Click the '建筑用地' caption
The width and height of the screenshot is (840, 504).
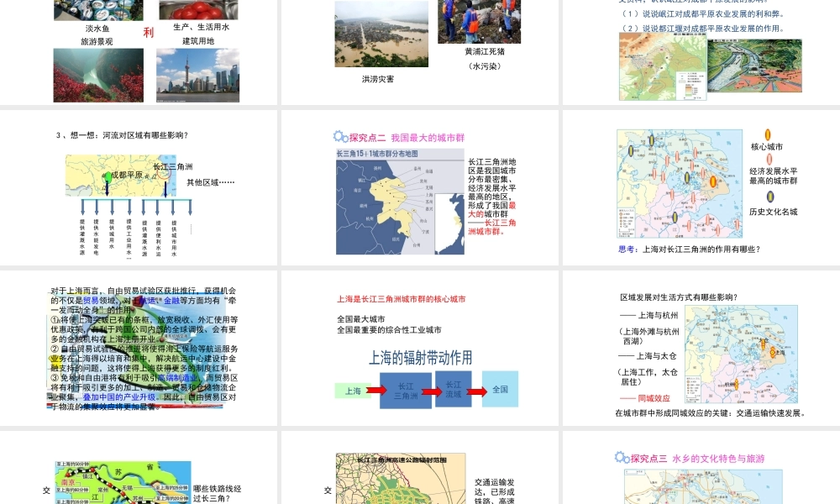point(198,41)
